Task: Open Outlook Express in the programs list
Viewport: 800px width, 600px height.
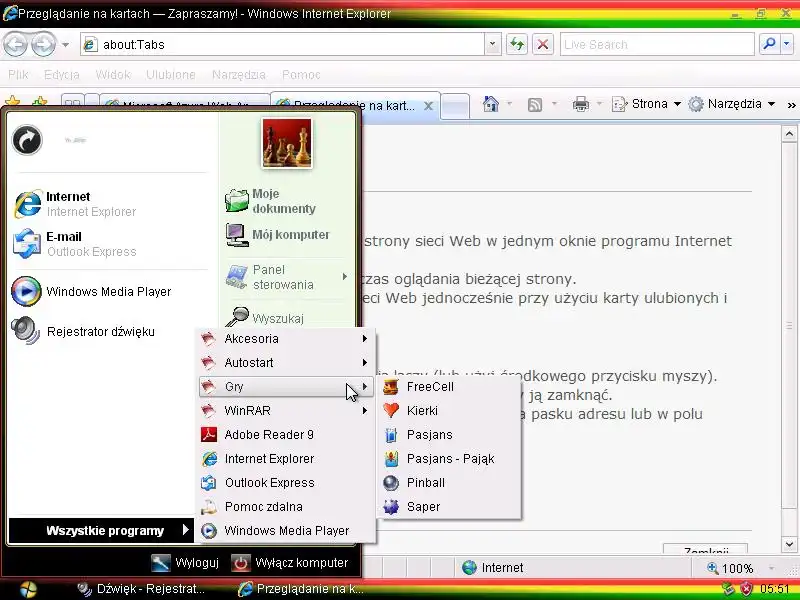Action: (x=286, y=483)
